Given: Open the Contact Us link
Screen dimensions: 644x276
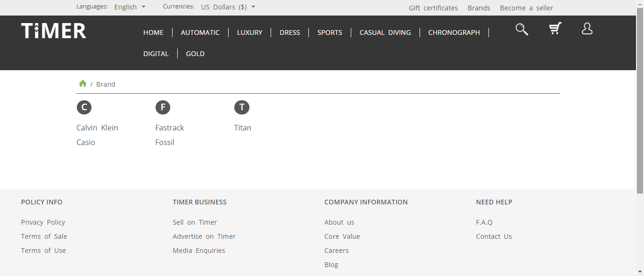Looking at the screenshot, I should pos(494,236).
